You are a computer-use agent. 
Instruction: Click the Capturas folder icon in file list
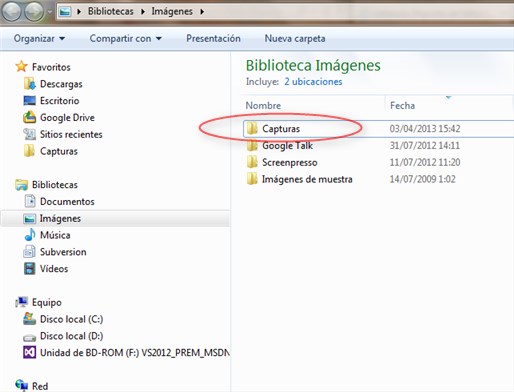point(252,128)
